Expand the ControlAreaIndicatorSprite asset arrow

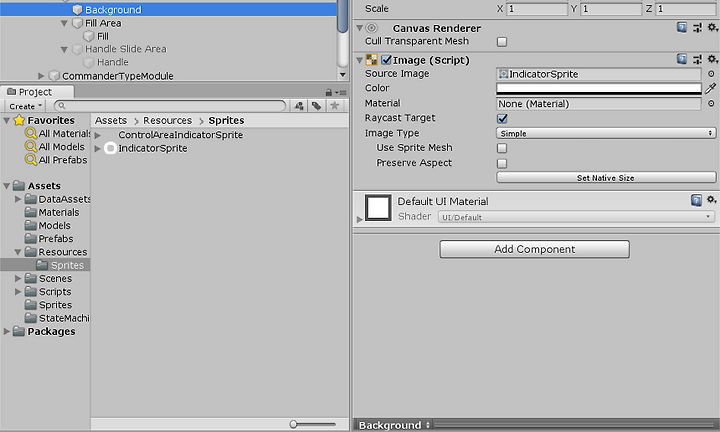[97, 135]
